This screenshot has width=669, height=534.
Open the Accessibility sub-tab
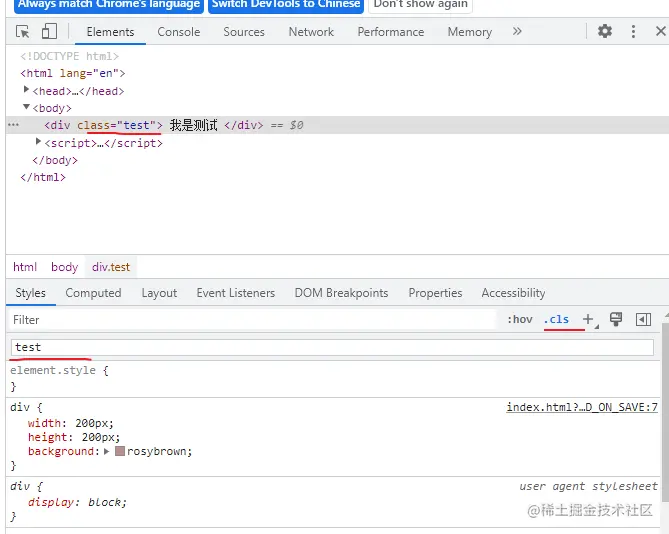click(x=513, y=293)
